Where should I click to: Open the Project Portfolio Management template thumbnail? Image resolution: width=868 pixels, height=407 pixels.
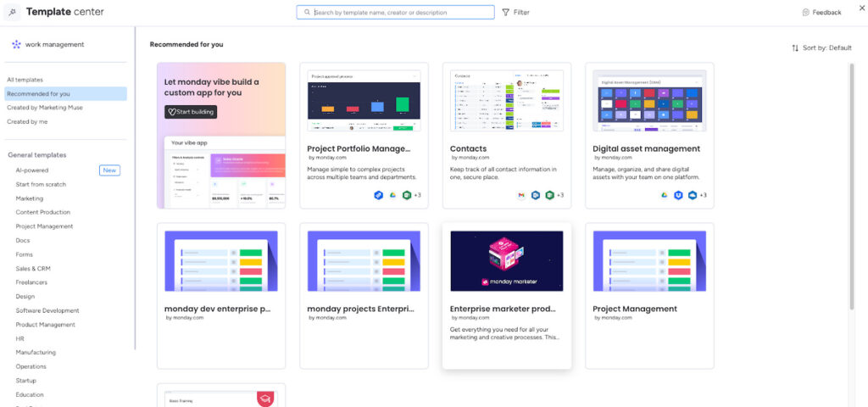pos(364,101)
